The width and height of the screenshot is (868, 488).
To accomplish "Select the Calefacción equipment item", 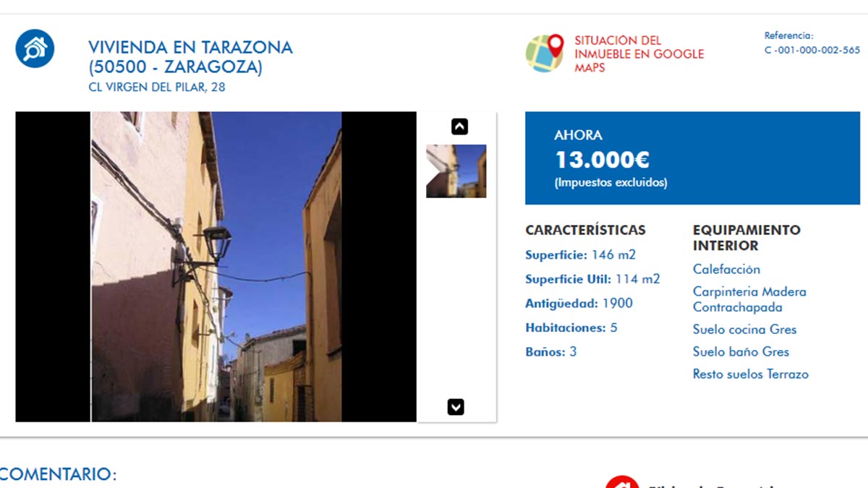I will (x=726, y=269).
